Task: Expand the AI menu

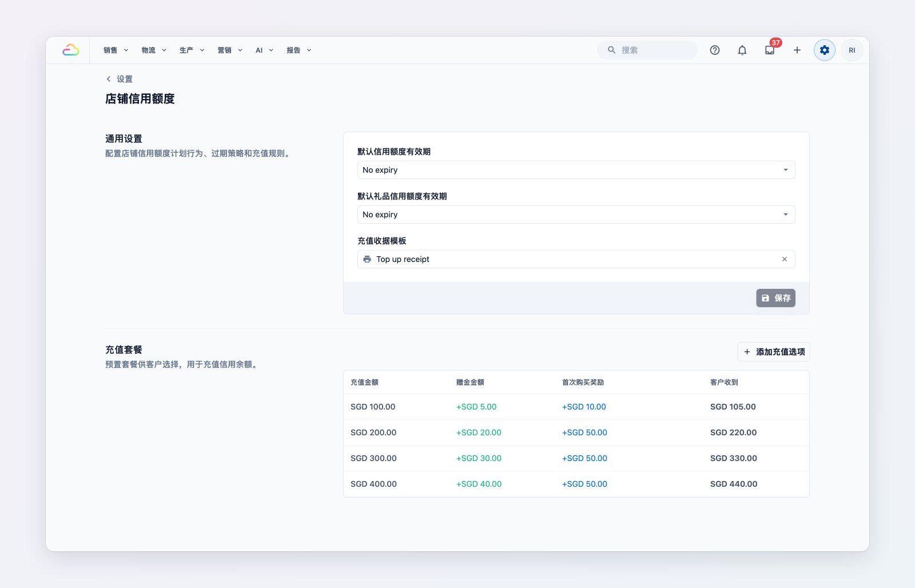Action: 264,50
